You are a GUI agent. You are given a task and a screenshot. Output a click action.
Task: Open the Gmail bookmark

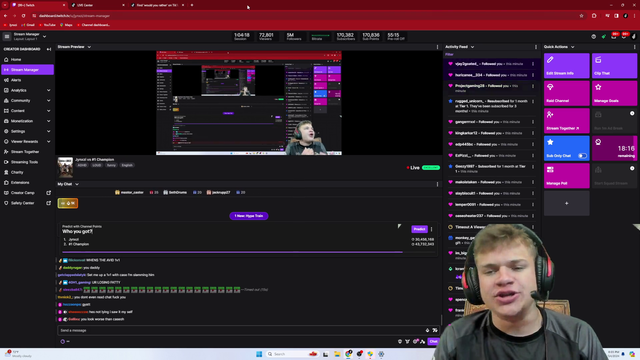(28, 25)
